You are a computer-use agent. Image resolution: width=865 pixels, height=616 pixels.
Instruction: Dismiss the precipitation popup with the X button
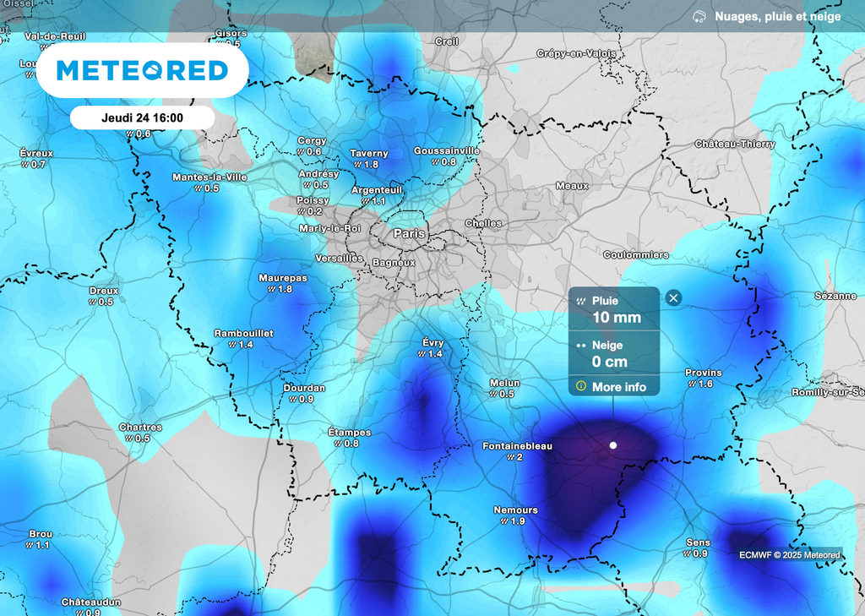tap(672, 297)
